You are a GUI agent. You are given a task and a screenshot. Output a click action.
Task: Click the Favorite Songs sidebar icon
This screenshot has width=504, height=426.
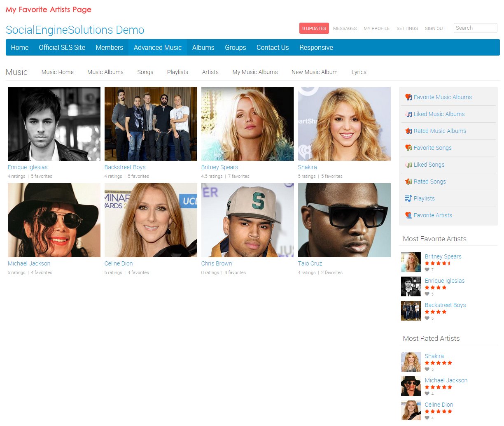pyautogui.click(x=408, y=148)
